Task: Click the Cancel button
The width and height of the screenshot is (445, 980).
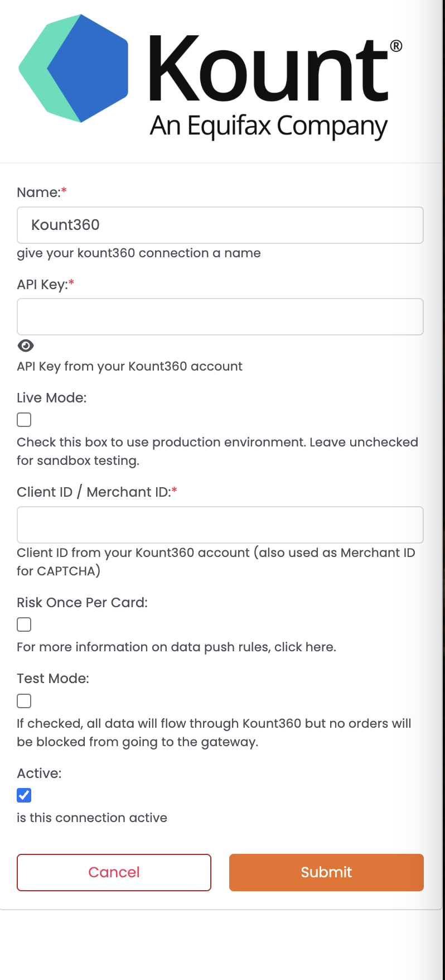Action: [114, 873]
